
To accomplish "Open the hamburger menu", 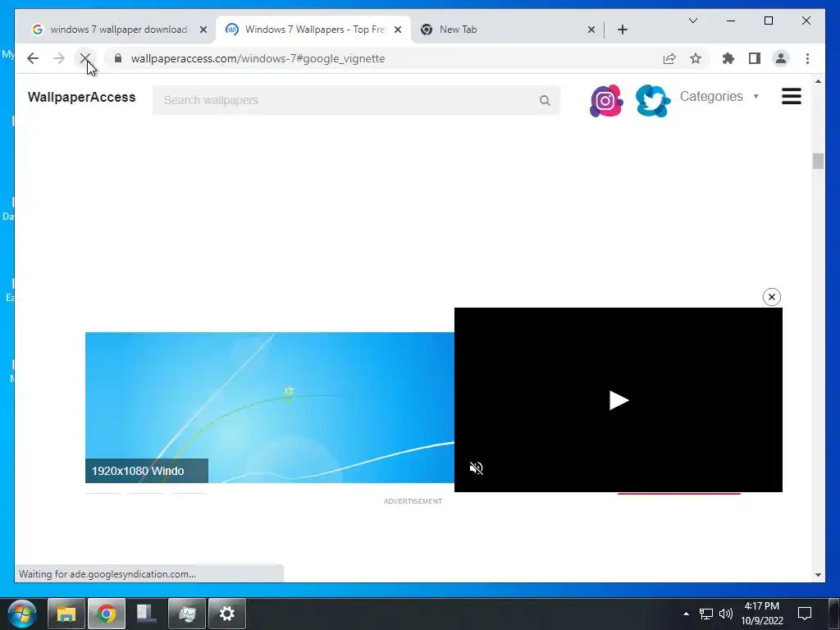I will click(792, 97).
